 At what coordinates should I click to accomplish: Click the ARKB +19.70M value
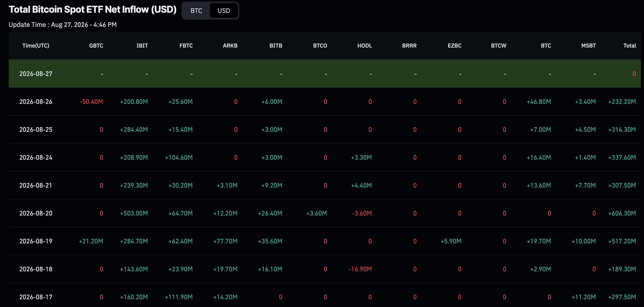tap(225, 269)
